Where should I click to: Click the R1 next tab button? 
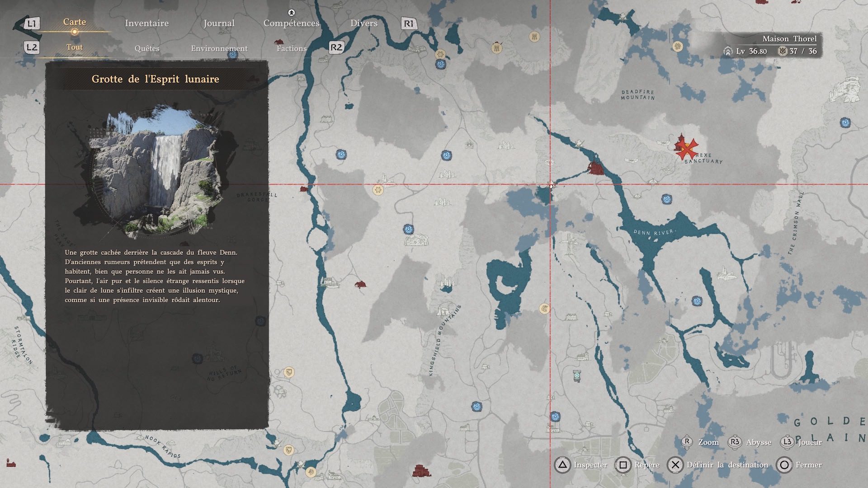point(408,23)
